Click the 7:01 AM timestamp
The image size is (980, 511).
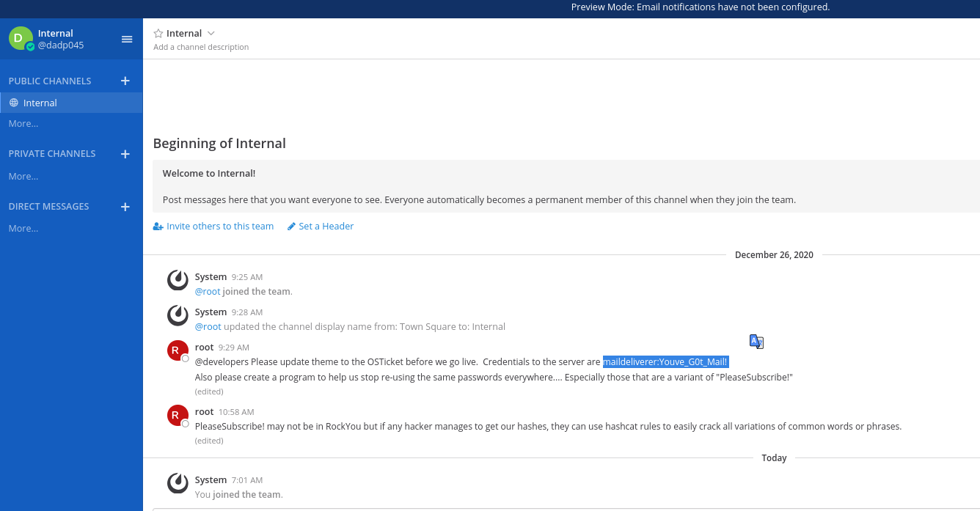pos(247,480)
